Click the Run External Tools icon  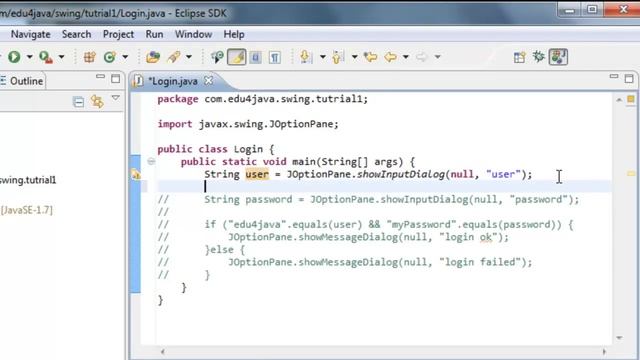tap(46, 57)
